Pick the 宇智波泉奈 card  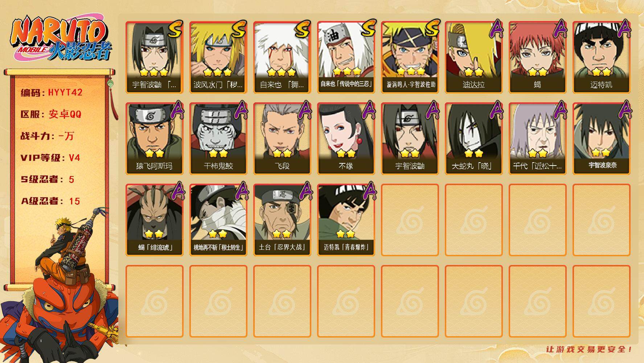(601, 139)
